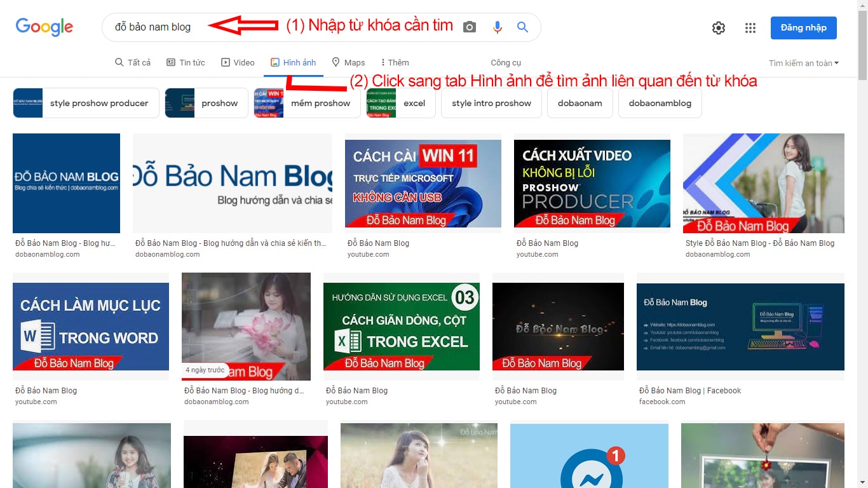This screenshot has height=488, width=868.
Task: Open the Cách cài Win 11 thumbnail
Action: tap(423, 184)
